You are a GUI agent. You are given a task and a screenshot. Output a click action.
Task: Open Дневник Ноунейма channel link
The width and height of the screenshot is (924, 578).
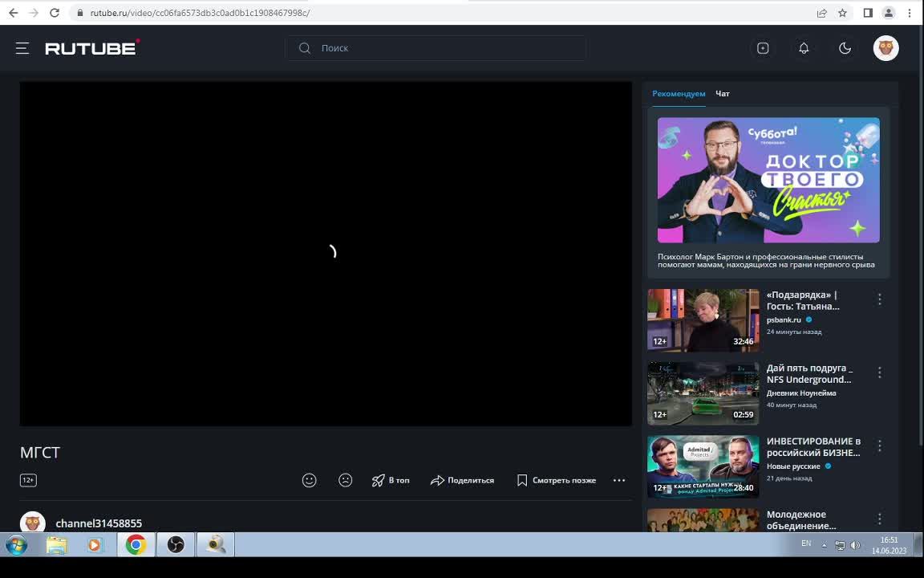coord(800,393)
